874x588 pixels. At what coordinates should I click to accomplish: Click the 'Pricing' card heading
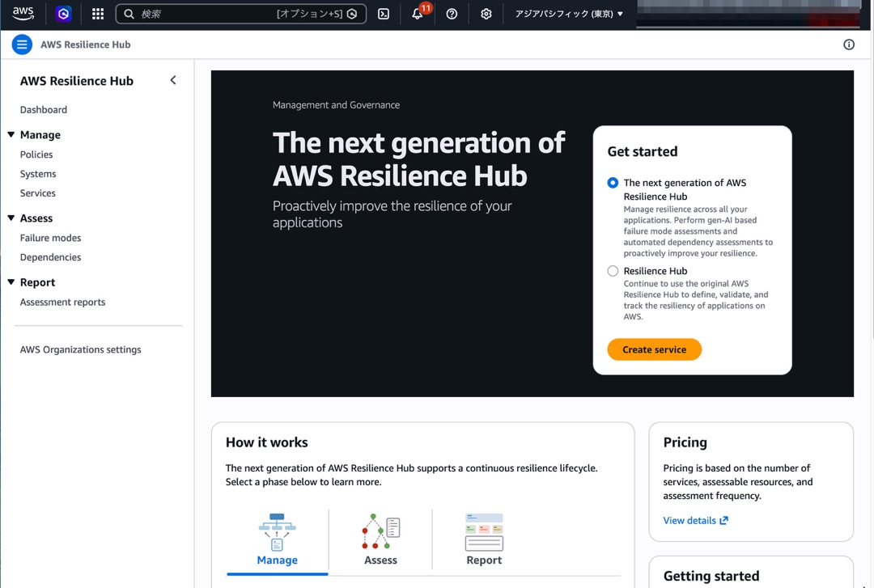pos(685,442)
